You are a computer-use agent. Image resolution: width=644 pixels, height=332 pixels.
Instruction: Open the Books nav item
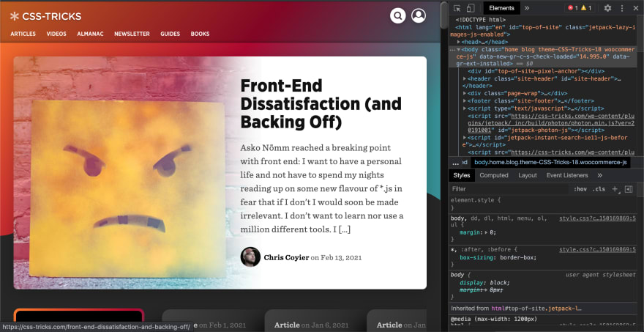200,34
